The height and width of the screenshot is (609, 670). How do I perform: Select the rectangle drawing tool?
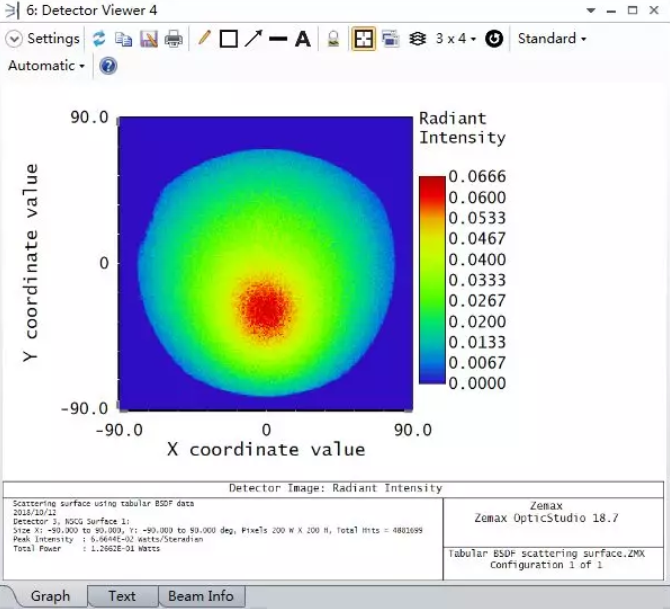(228, 39)
